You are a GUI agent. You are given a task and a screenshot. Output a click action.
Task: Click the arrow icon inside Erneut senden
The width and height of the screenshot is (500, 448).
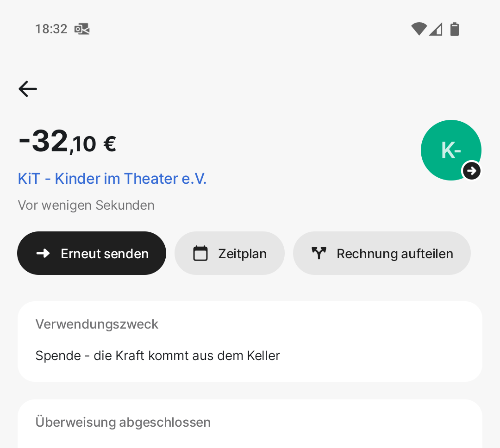coord(43,254)
